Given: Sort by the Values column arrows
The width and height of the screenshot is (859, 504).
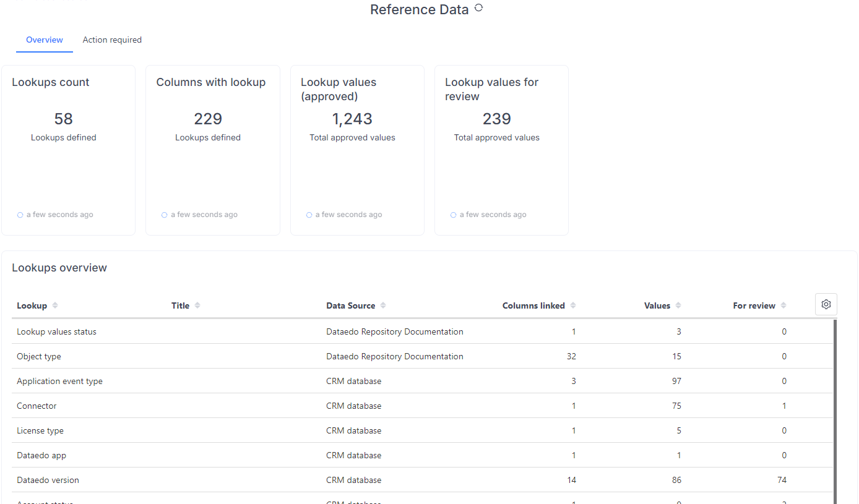Looking at the screenshot, I should 678,305.
